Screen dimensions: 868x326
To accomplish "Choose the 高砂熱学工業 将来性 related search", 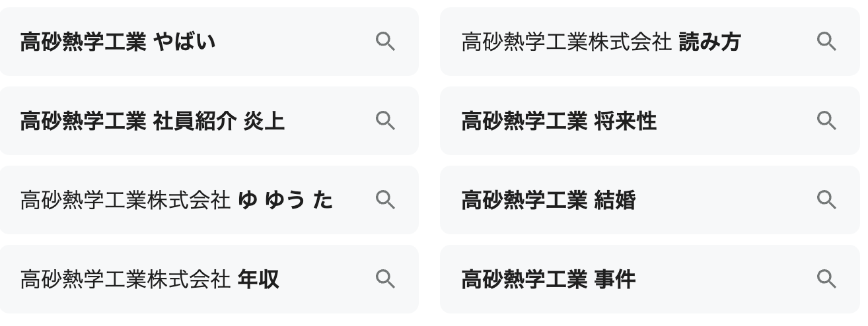I will pyautogui.click(x=559, y=121).
